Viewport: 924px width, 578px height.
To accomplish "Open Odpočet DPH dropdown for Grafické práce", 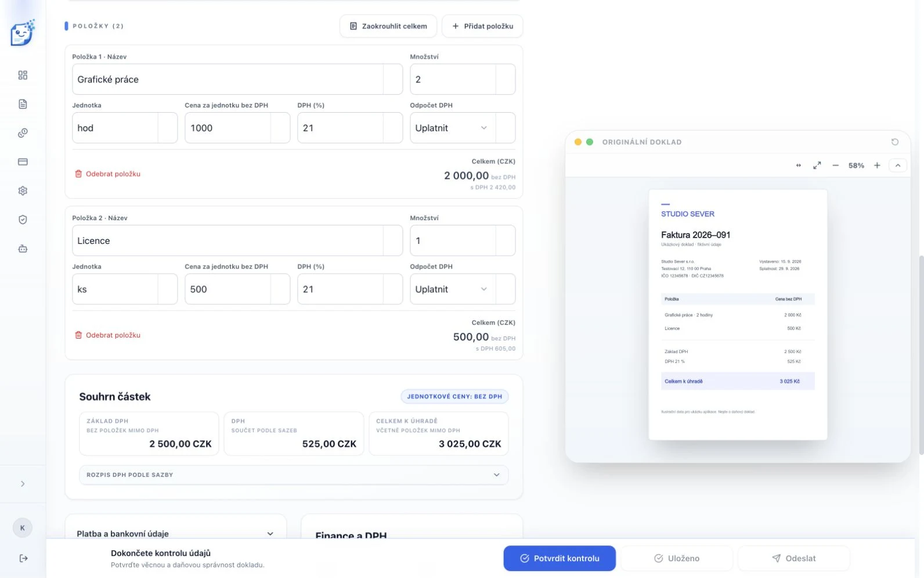I will [453, 128].
